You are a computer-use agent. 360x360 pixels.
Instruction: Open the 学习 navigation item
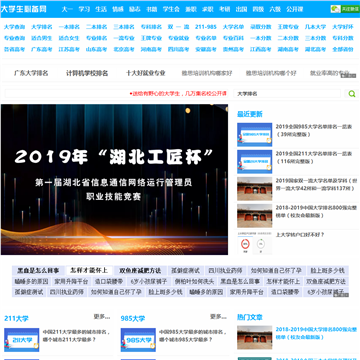pos(84,9)
